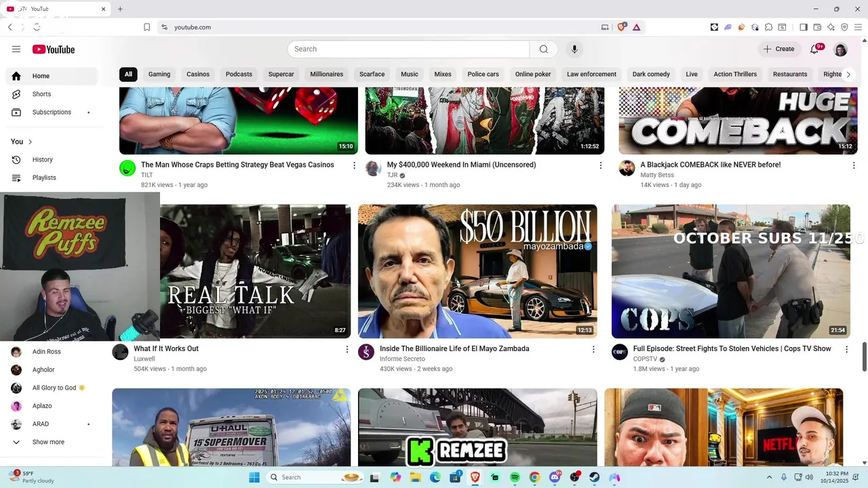Open the account avatar menu

[x=840, y=49]
